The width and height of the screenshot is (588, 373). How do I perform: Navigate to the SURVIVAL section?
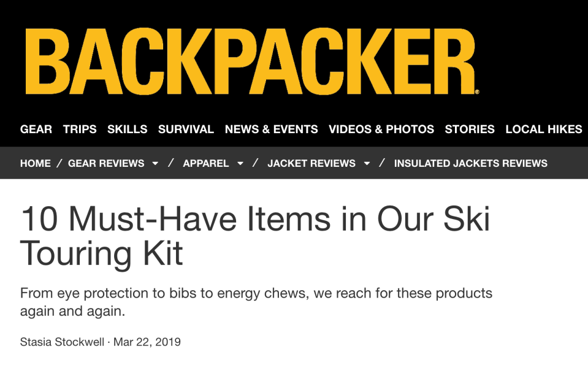pos(186,129)
